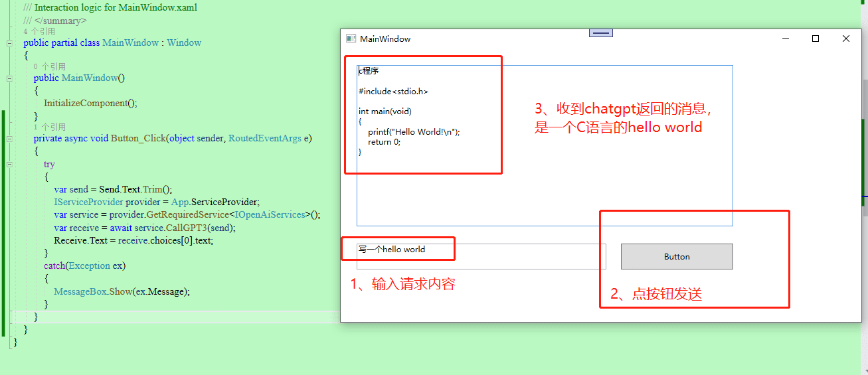Click the input field containing '写一个hello world'
This screenshot has height=375, width=868.
point(481,256)
